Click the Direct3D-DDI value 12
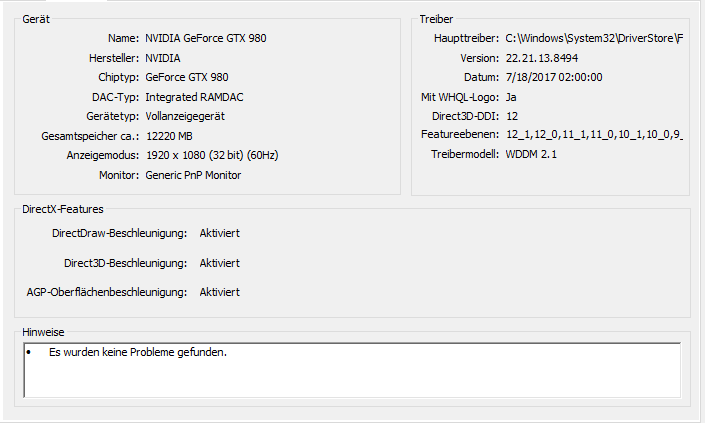The height and width of the screenshot is (423, 705). coord(512,116)
